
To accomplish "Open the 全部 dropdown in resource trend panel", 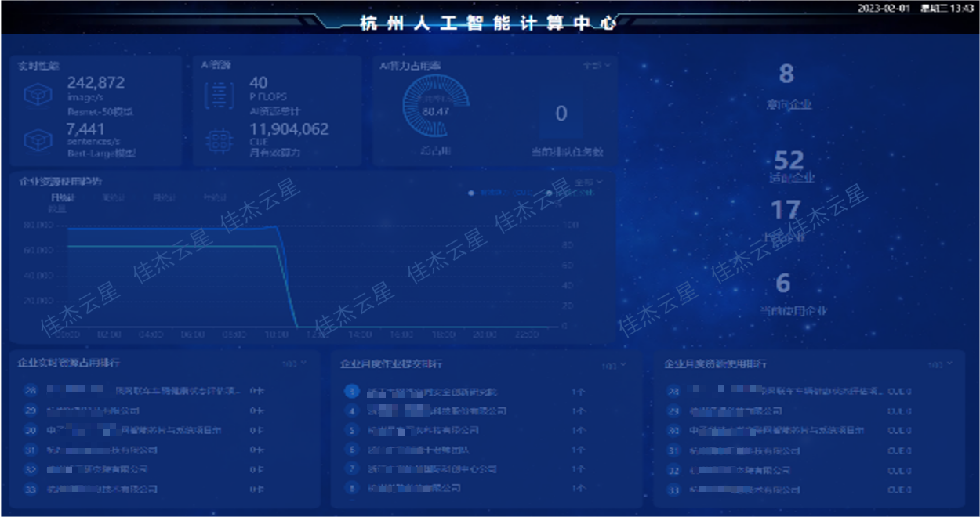I will point(589,182).
